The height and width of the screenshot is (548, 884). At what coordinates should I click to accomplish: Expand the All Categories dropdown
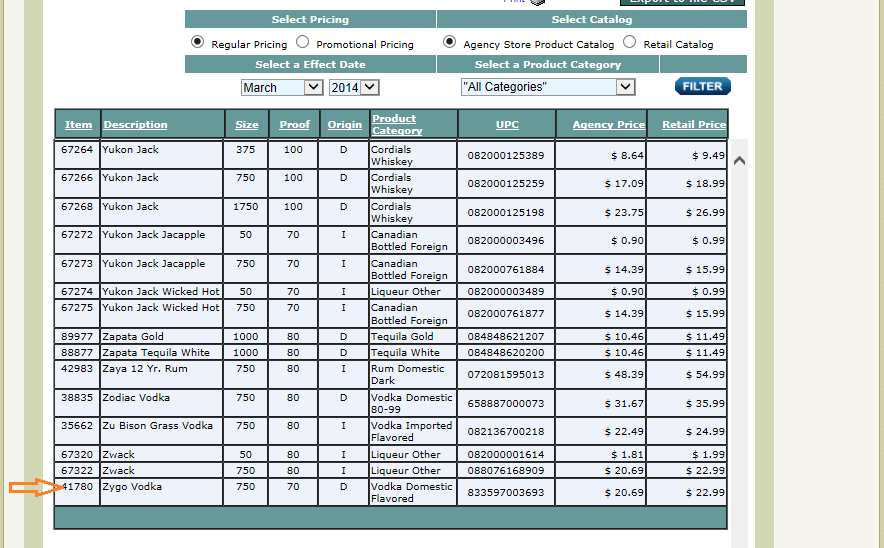[547, 87]
